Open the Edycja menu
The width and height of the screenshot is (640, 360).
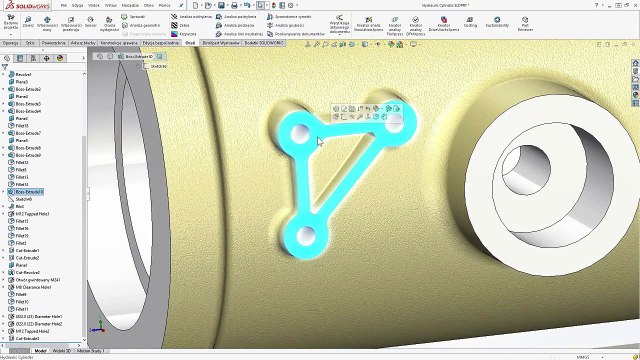pos(77,6)
